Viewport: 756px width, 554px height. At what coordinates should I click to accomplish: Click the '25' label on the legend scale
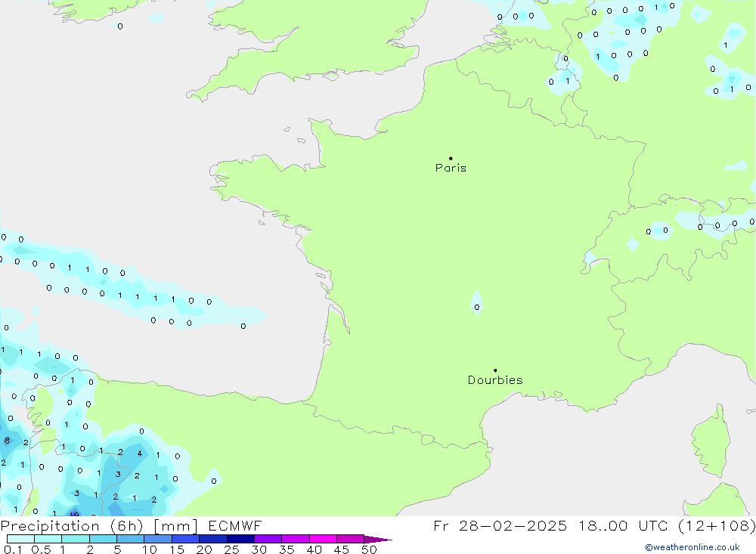[232, 549]
